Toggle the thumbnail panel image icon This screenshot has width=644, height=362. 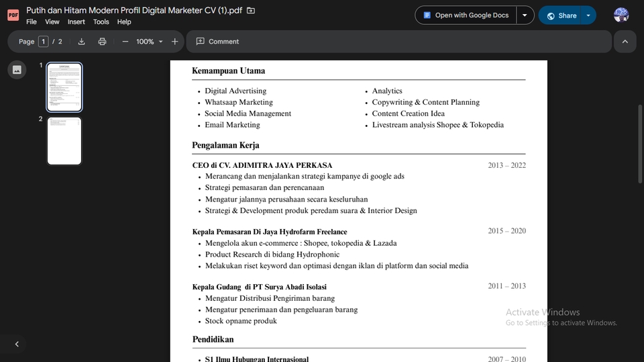click(17, 70)
